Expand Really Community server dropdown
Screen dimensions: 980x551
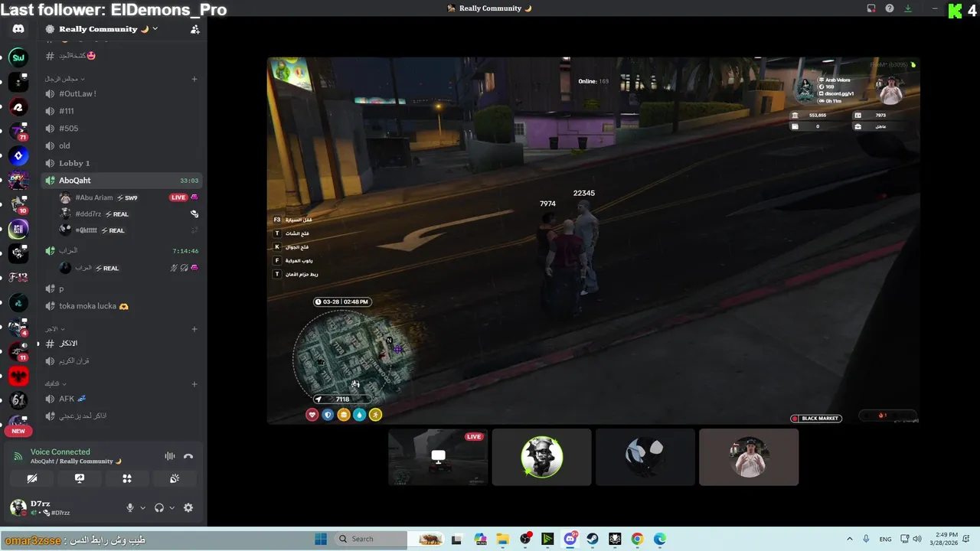click(155, 28)
